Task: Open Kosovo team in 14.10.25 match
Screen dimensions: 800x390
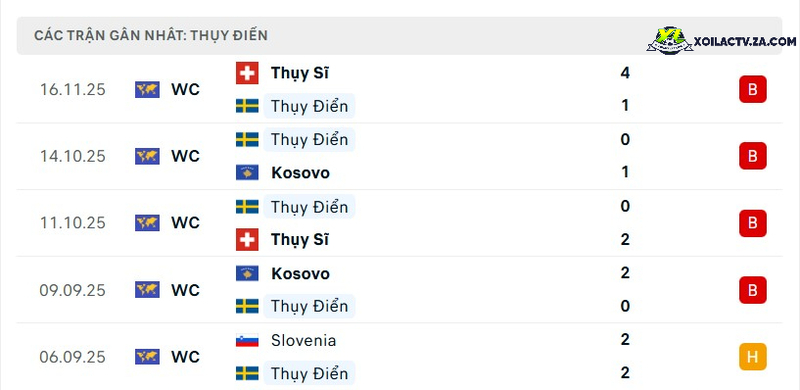Action: [x=301, y=173]
